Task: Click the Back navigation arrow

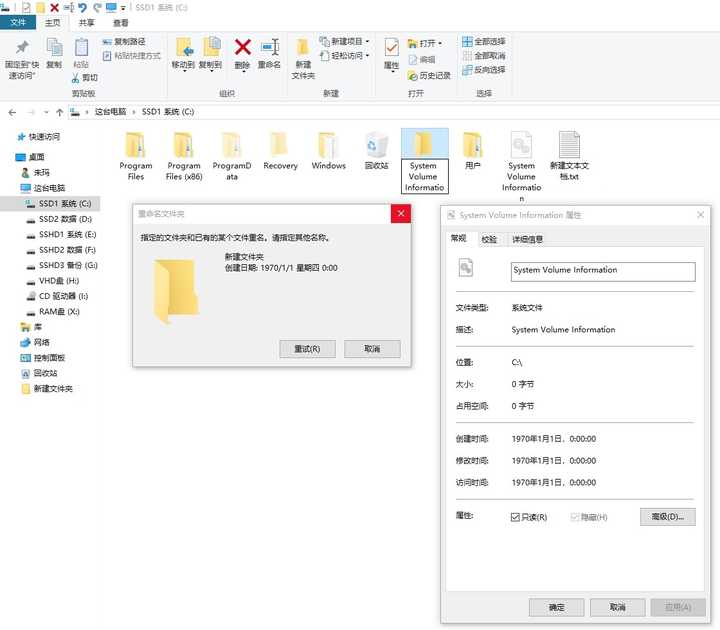Action: 12,112
